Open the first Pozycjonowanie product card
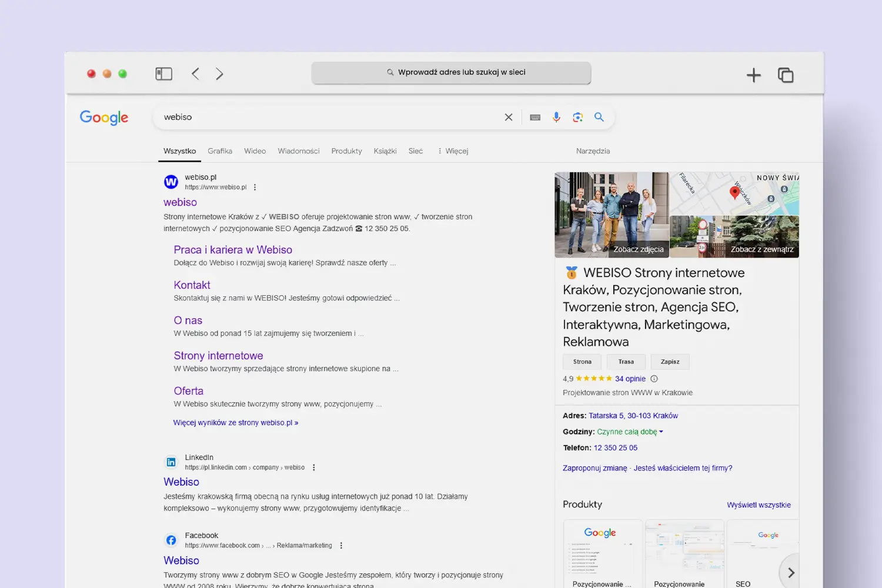 [x=603, y=554]
